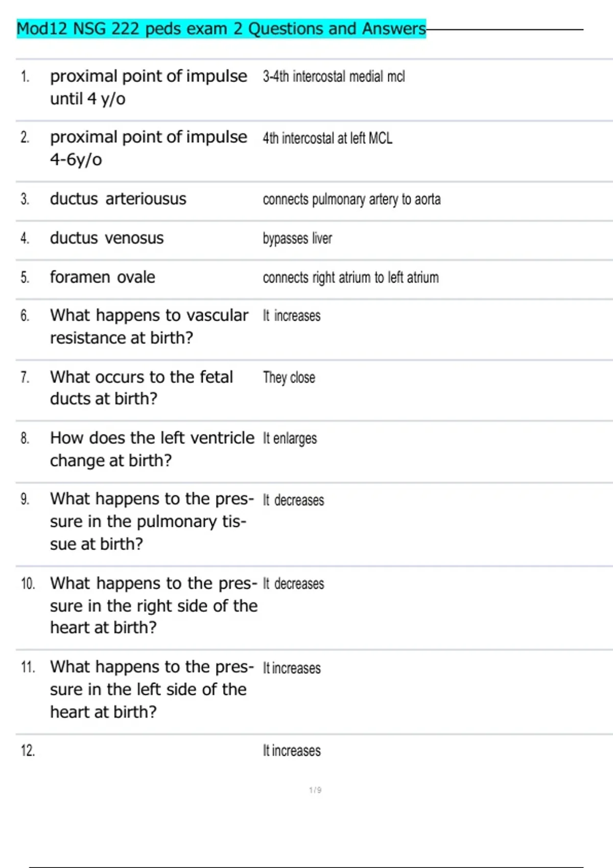The width and height of the screenshot is (613, 868).
Task: Select the term 'ductus arteriousus'
Action: tap(118, 199)
